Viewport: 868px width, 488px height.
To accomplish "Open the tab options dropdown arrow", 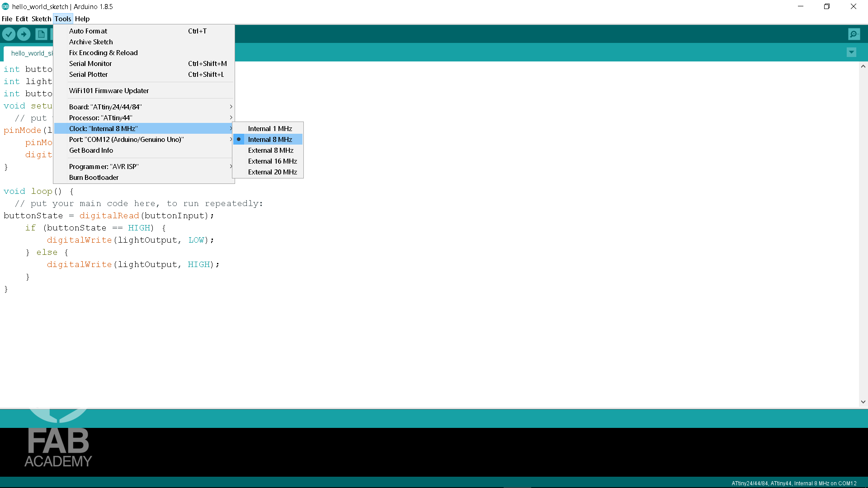I will click(x=851, y=52).
